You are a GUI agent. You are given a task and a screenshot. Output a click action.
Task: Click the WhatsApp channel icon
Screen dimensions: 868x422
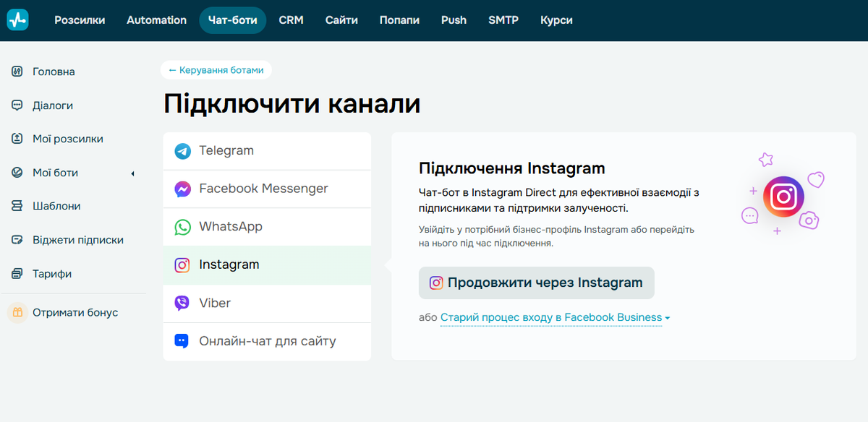182,227
